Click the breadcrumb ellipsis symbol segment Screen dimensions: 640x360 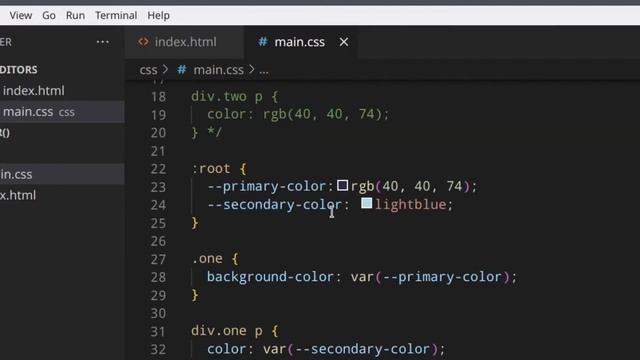click(264, 71)
